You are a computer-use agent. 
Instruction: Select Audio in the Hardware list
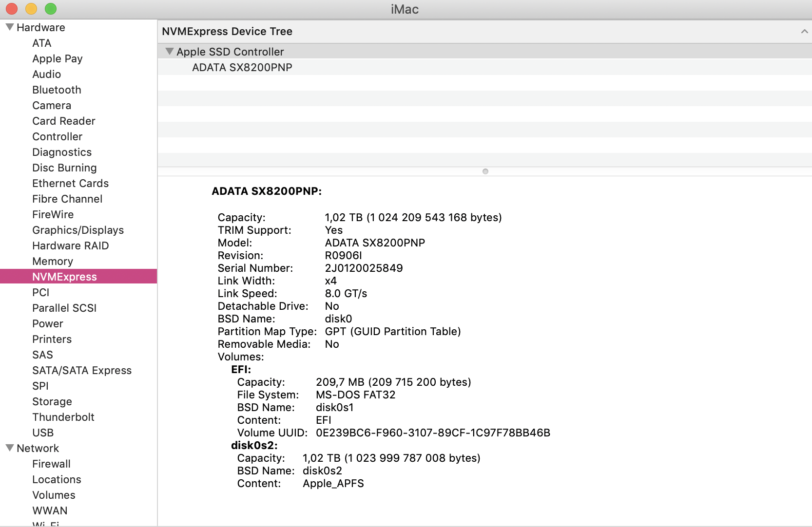pos(47,74)
